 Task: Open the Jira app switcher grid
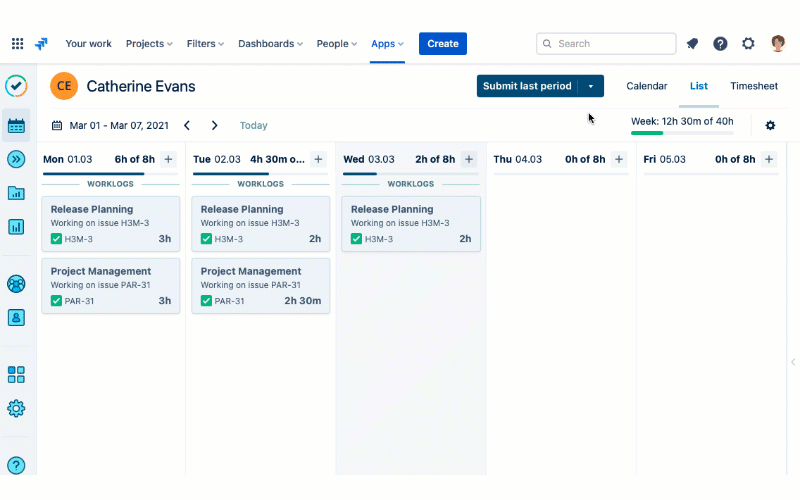pyautogui.click(x=17, y=44)
